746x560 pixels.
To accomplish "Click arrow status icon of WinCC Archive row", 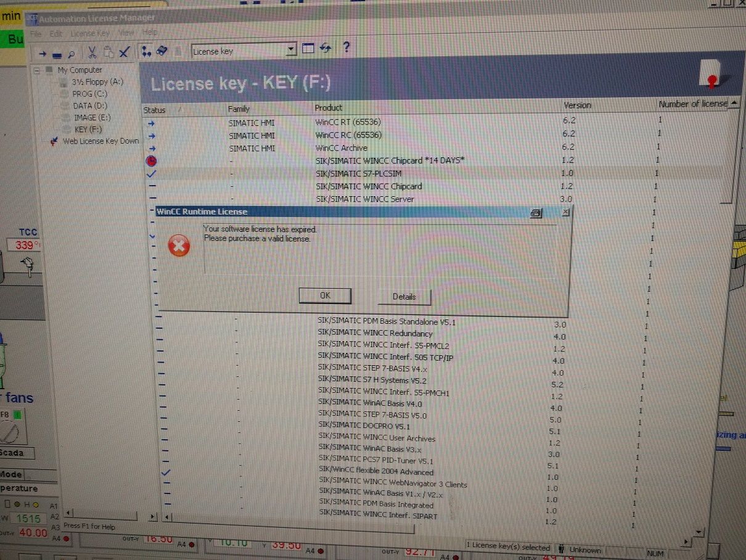I will 152,148.
